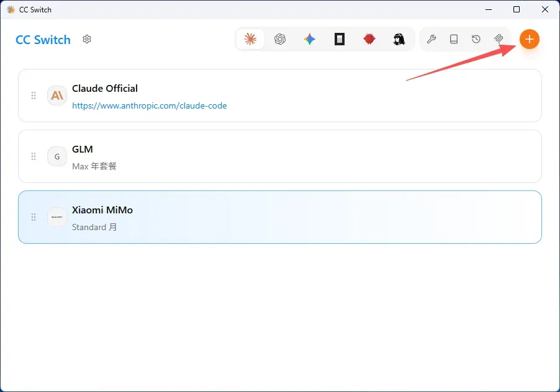Click the G avatar icon of GLM
This screenshot has width=560, height=392.
[x=57, y=156]
